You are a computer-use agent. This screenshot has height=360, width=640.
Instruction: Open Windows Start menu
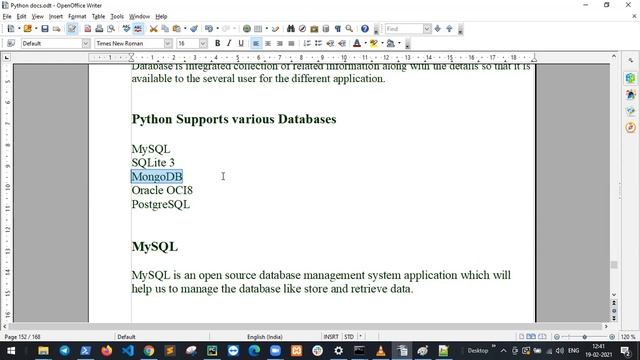(11, 351)
